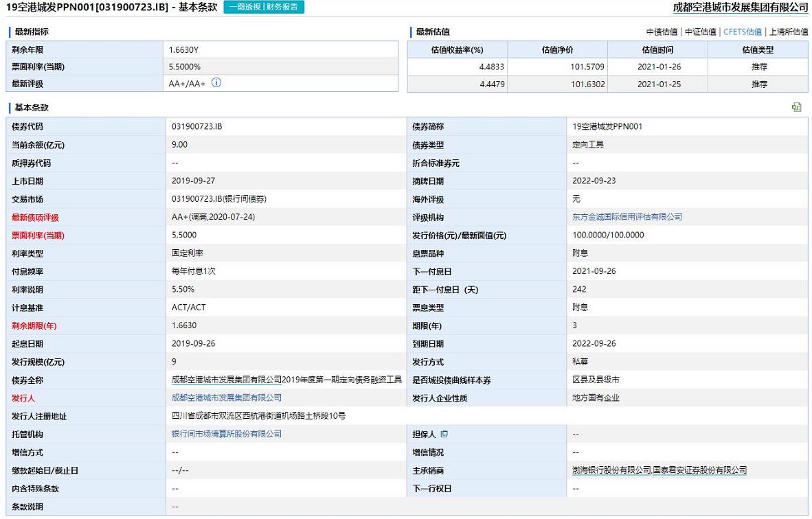Click the 最新债项评级 red label
Image resolution: width=812 pixels, height=519 pixels.
point(35,218)
